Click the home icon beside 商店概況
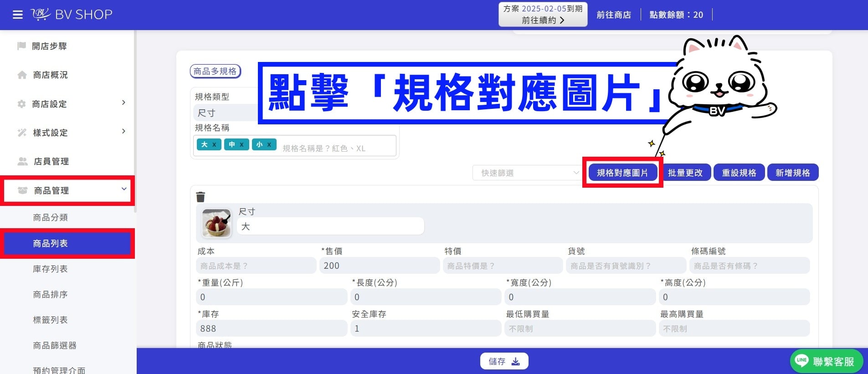 click(x=22, y=75)
